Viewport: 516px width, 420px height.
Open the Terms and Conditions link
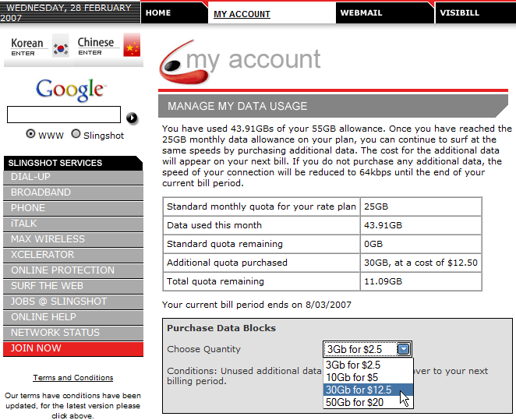tap(73, 378)
